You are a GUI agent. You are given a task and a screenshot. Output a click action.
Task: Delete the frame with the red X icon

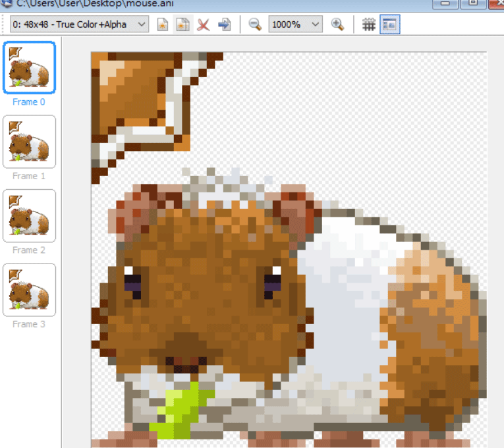(x=203, y=24)
